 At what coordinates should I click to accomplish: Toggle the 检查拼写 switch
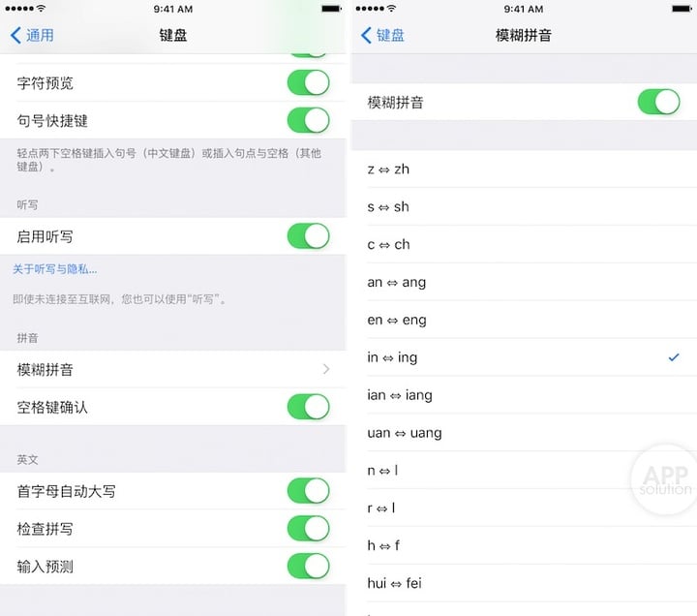point(309,529)
